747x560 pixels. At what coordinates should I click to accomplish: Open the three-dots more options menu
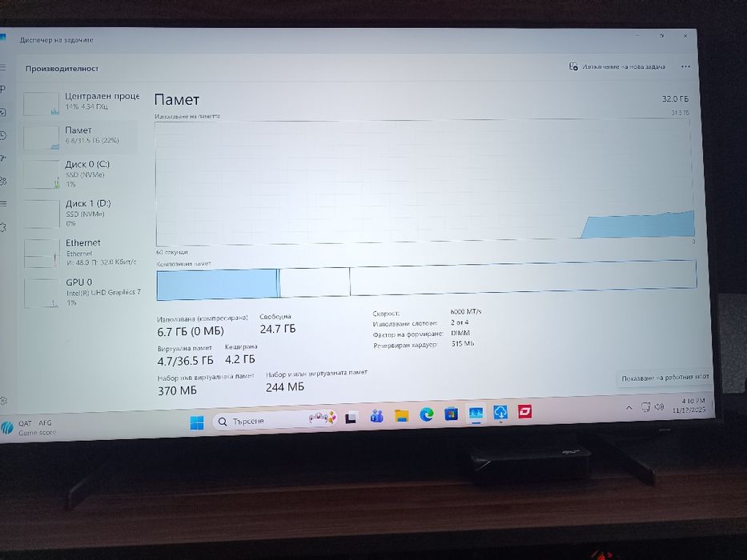point(685,66)
